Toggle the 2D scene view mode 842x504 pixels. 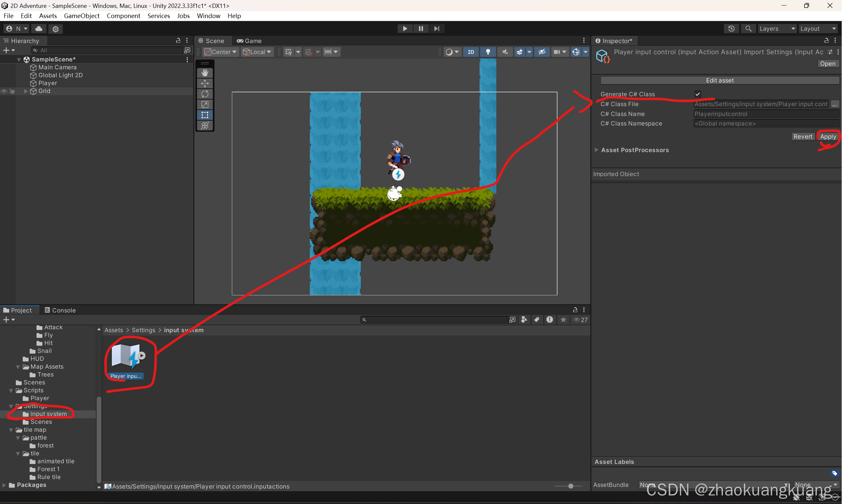click(x=470, y=52)
